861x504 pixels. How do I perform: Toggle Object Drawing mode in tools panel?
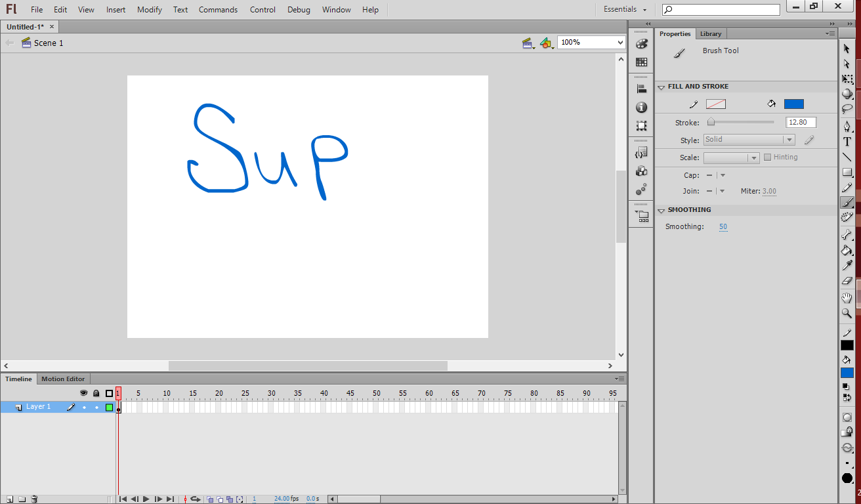pyautogui.click(x=847, y=417)
